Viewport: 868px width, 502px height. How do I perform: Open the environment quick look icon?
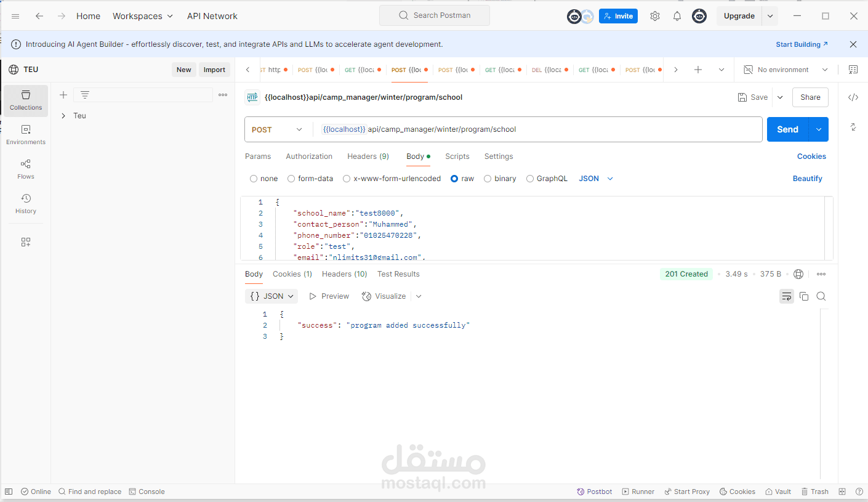point(853,70)
